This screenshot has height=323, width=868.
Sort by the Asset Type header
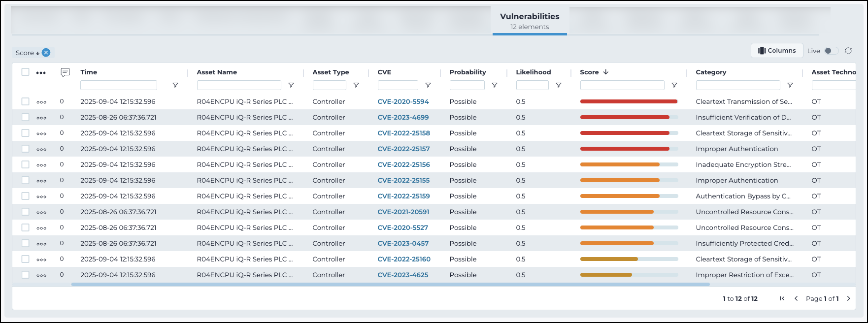click(331, 72)
